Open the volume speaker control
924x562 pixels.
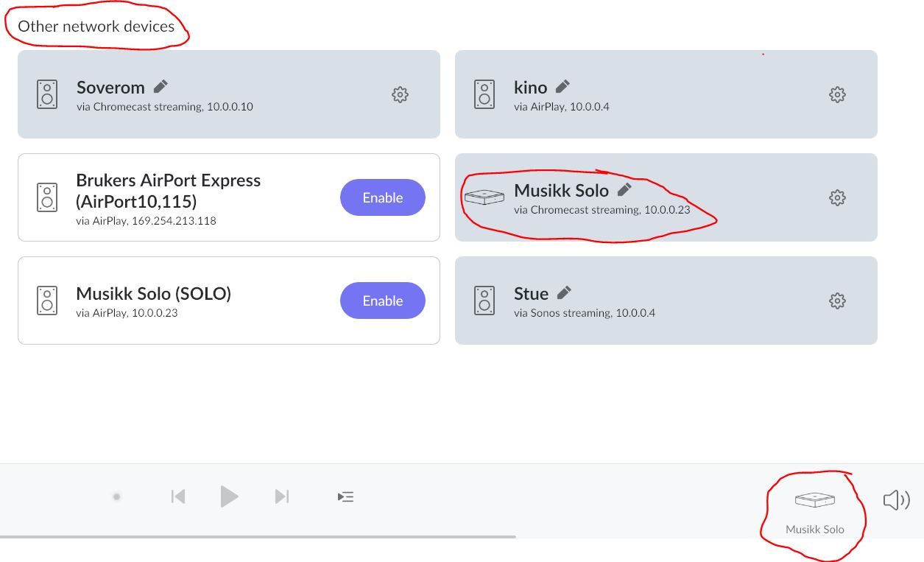[x=896, y=501]
